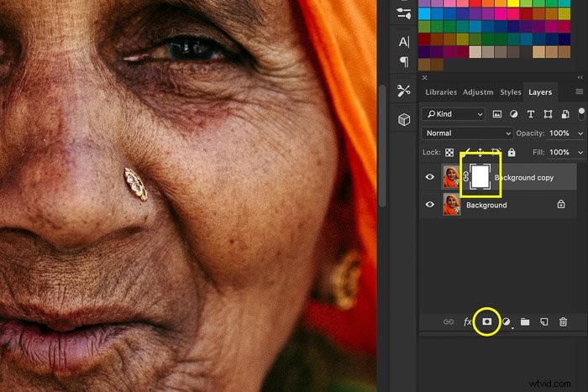This screenshot has height=392, width=588.
Task: Click the mask link icon on Background copy
Action: [465, 177]
